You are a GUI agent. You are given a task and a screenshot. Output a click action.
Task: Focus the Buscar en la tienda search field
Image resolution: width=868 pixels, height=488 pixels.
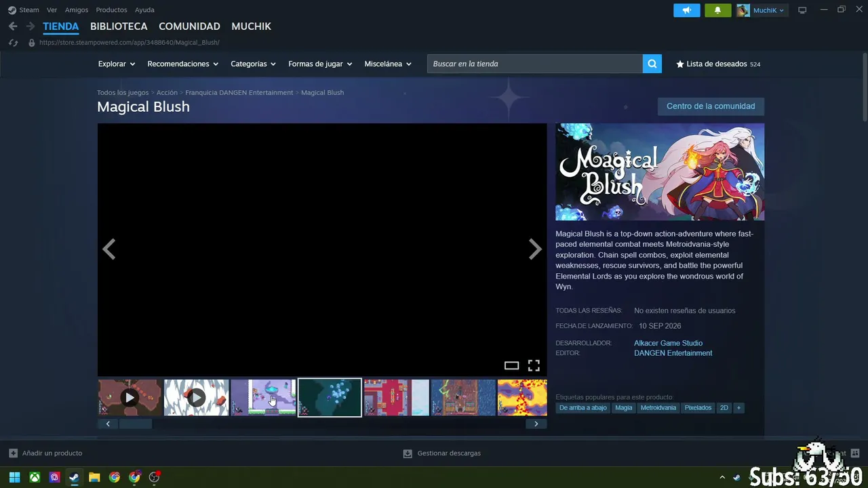tap(534, 64)
